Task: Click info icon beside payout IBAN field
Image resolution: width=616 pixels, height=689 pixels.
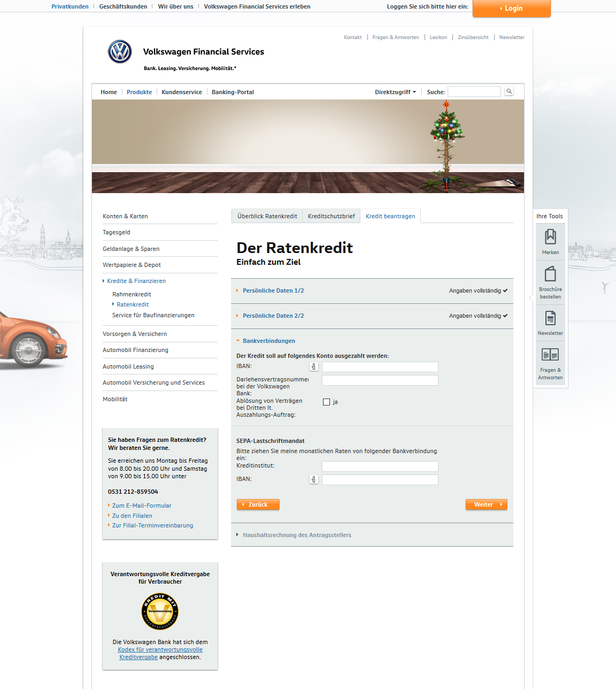Action: pyautogui.click(x=314, y=366)
